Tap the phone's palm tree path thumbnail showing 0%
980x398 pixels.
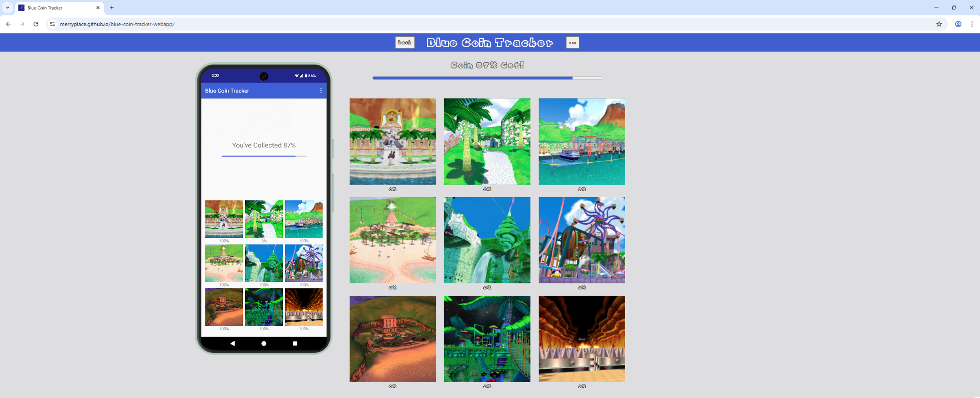264,219
